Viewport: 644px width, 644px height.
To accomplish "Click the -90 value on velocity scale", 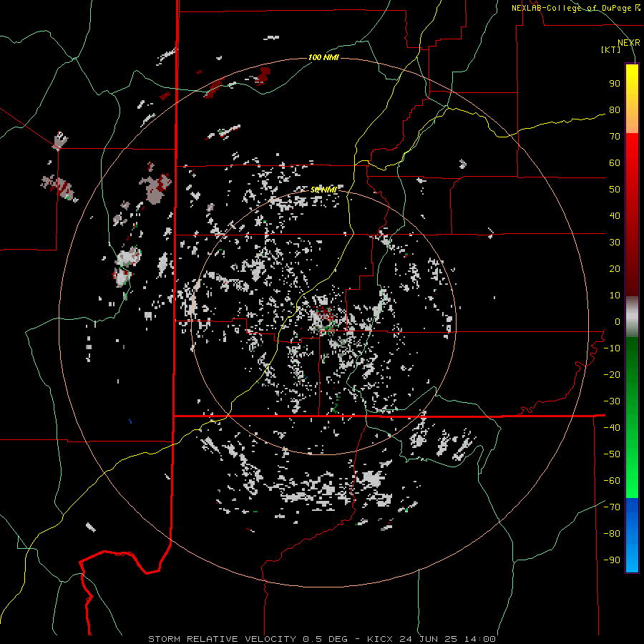I will pos(612,560).
